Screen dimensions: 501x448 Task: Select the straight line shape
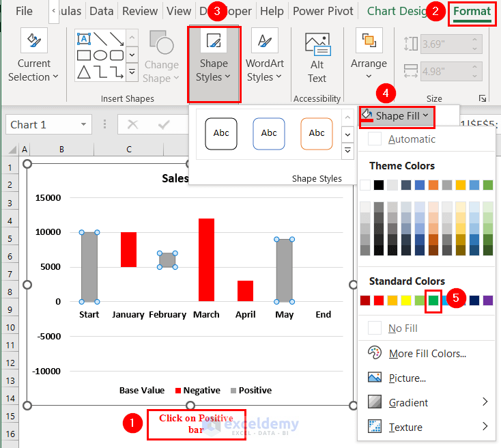point(100,39)
